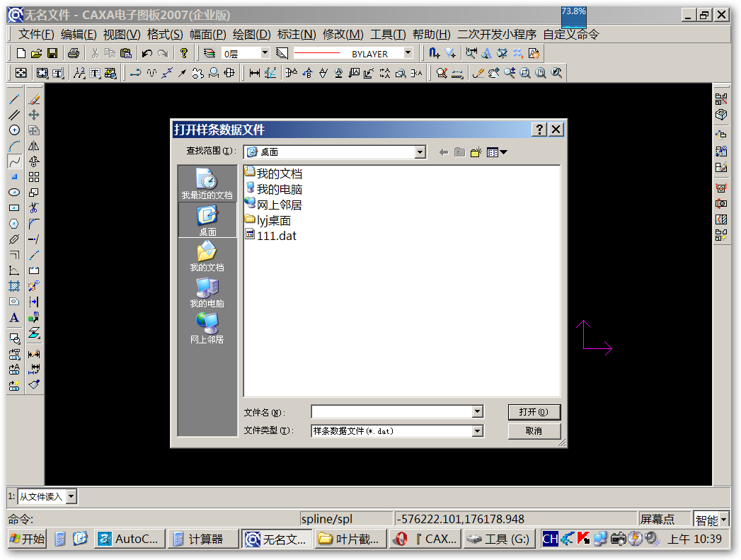Expand the 文件类型 file type dropdown
This screenshot has width=741, height=560.
pyautogui.click(x=477, y=431)
